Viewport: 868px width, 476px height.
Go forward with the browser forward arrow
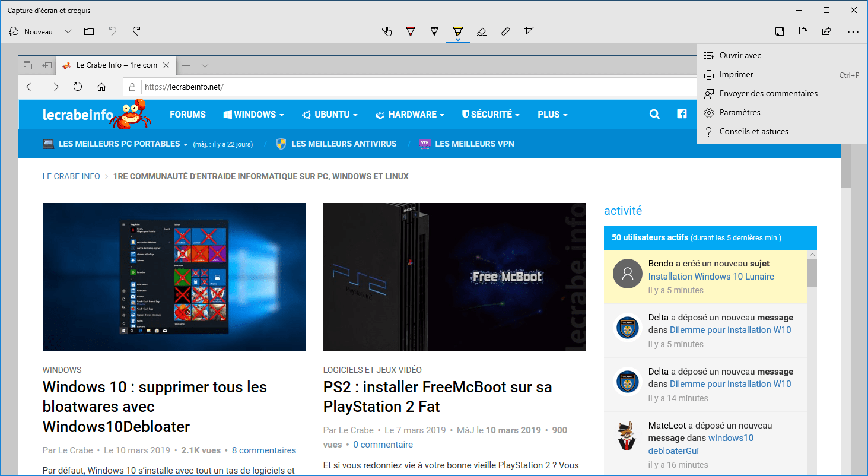pos(54,87)
